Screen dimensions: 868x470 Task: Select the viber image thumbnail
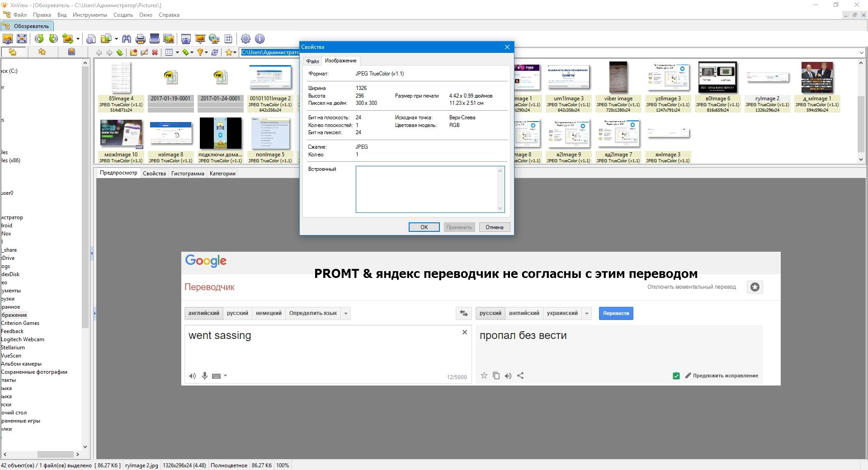coord(618,87)
